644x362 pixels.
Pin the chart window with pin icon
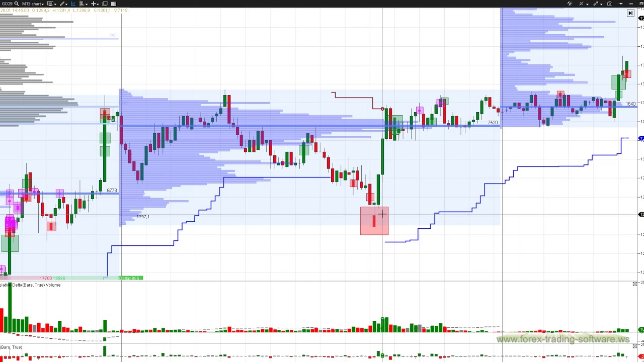pos(620,4)
